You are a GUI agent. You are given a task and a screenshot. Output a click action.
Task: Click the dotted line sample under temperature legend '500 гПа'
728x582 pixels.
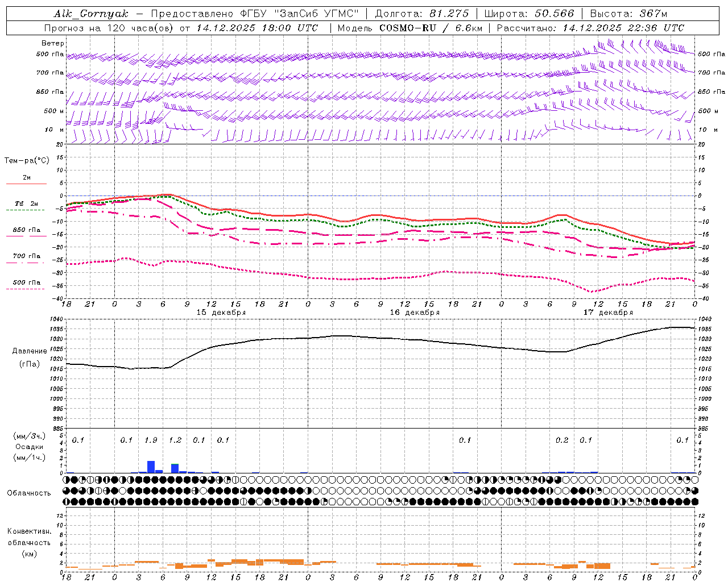[26, 289]
